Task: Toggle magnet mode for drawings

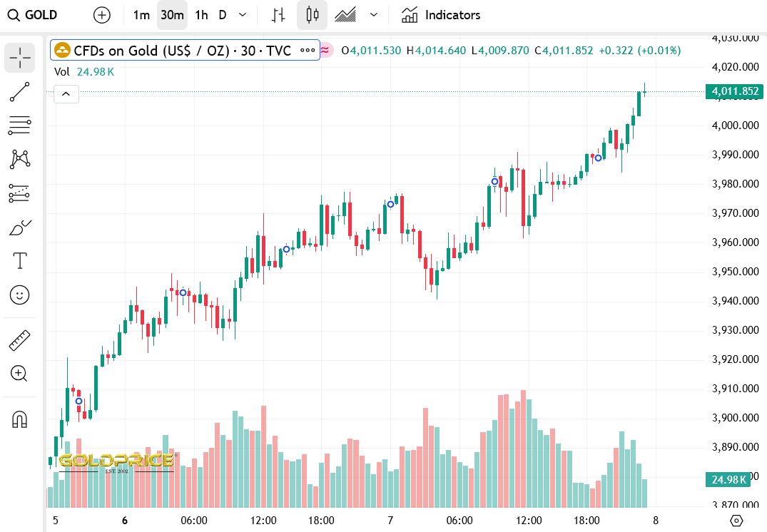Action: 20,419
